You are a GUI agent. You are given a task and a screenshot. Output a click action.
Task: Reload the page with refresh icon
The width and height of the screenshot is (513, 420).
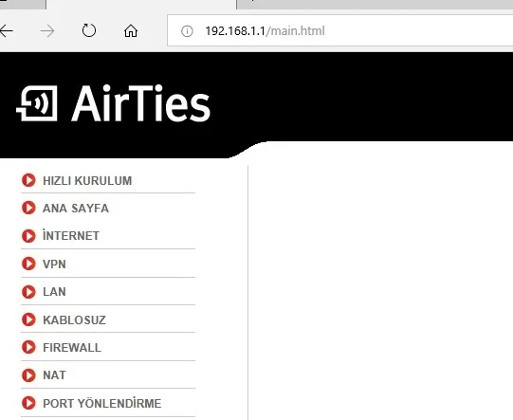click(89, 30)
